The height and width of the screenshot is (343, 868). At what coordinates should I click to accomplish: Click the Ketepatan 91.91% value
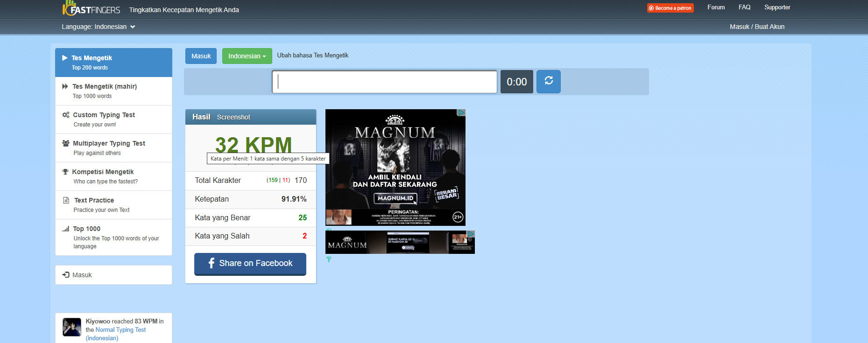click(x=294, y=199)
